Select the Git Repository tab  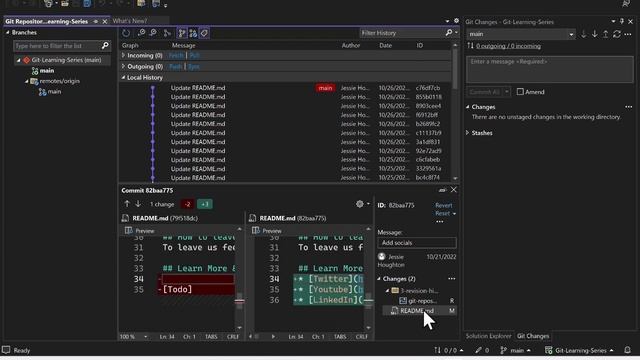tap(47, 21)
